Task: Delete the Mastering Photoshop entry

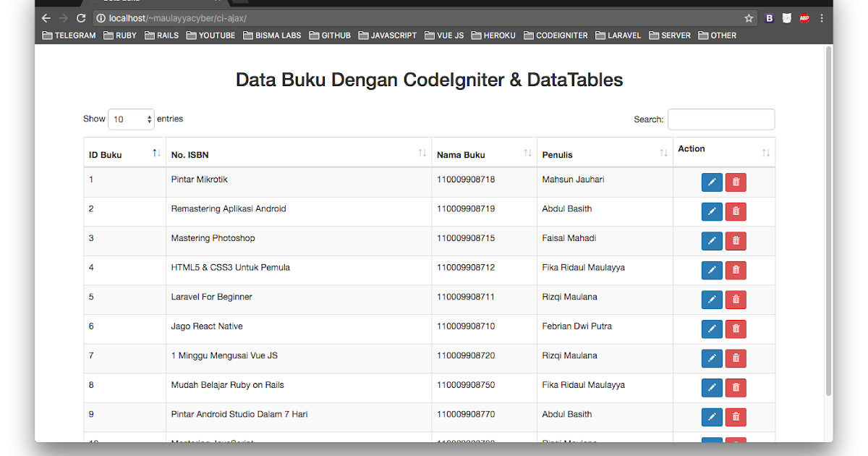Action: pos(736,240)
